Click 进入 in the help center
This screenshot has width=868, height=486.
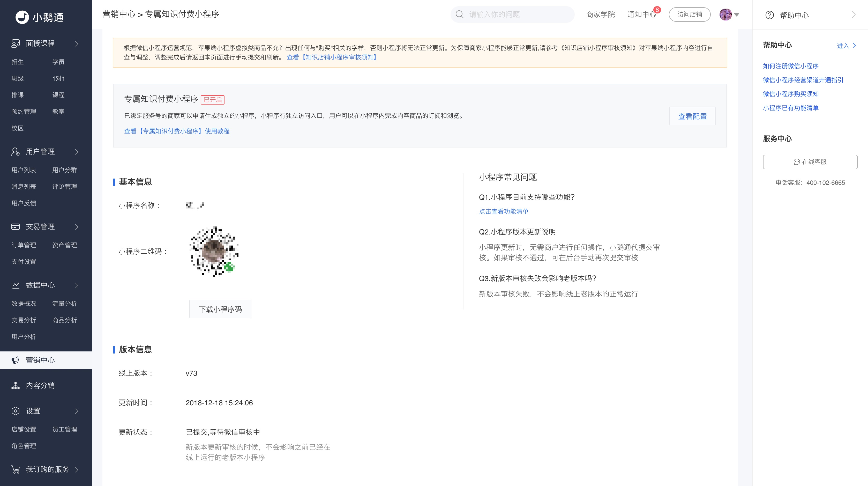click(x=847, y=46)
